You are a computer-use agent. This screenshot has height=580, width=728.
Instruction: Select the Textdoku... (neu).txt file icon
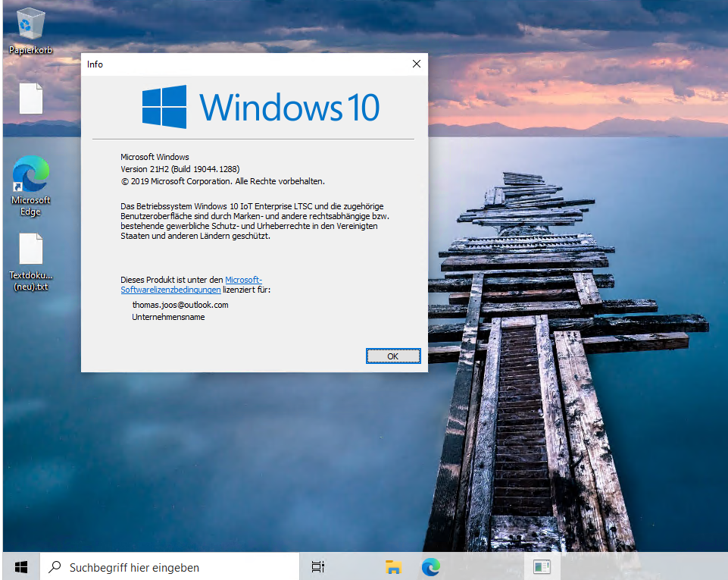tap(30, 262)
